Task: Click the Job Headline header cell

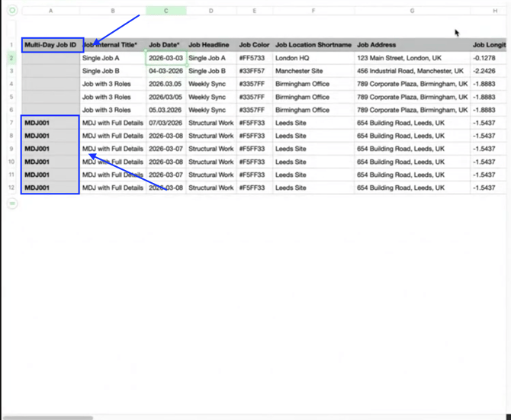Action: 211,45
